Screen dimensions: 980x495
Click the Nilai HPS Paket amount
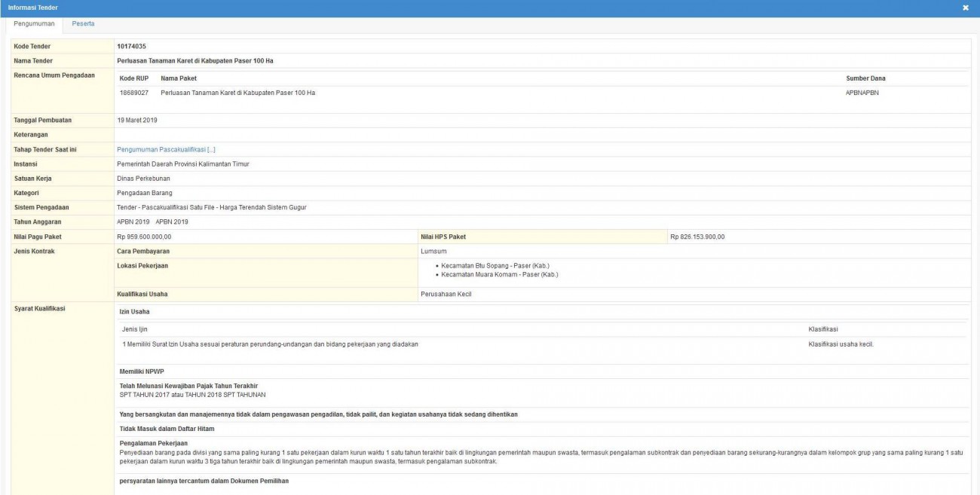tap(697, 237)
